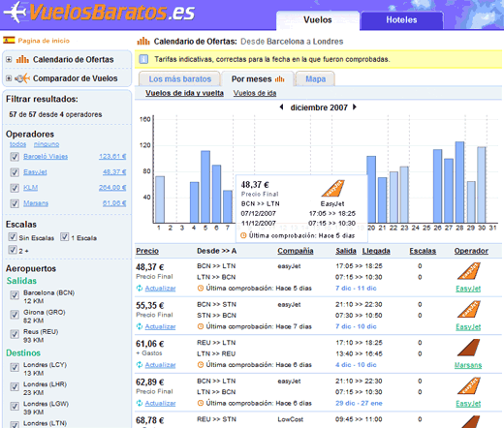Image resolution: width=504 pixels, height=428 pixels.
Task: Click the Calendario de Ofertas bar chart icon
Action: click(22, 59)
